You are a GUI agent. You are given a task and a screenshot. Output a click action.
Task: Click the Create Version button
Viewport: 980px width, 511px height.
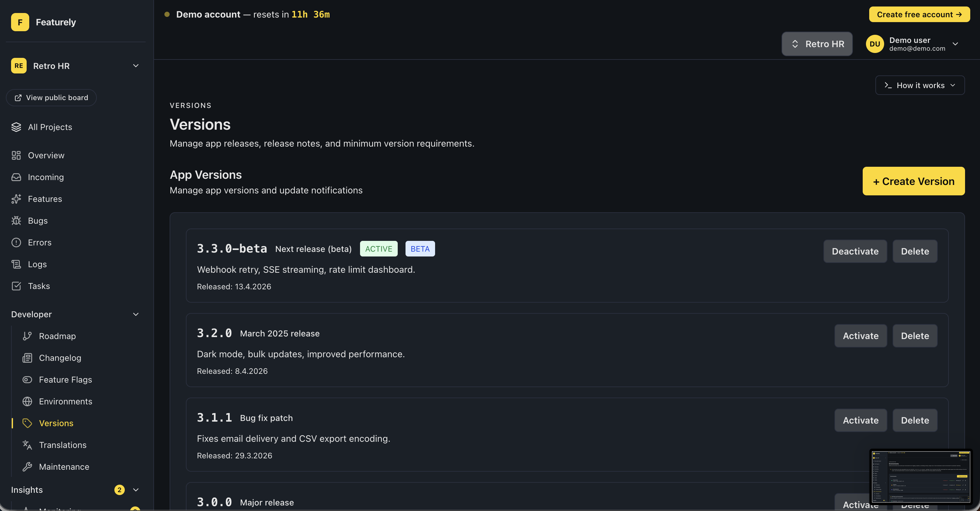(913, 181)
